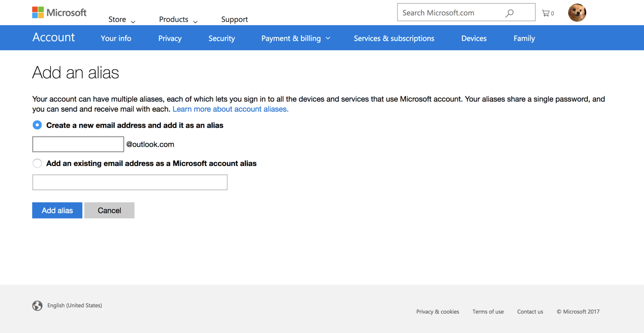Open the shopping cart

click(548, 13)
